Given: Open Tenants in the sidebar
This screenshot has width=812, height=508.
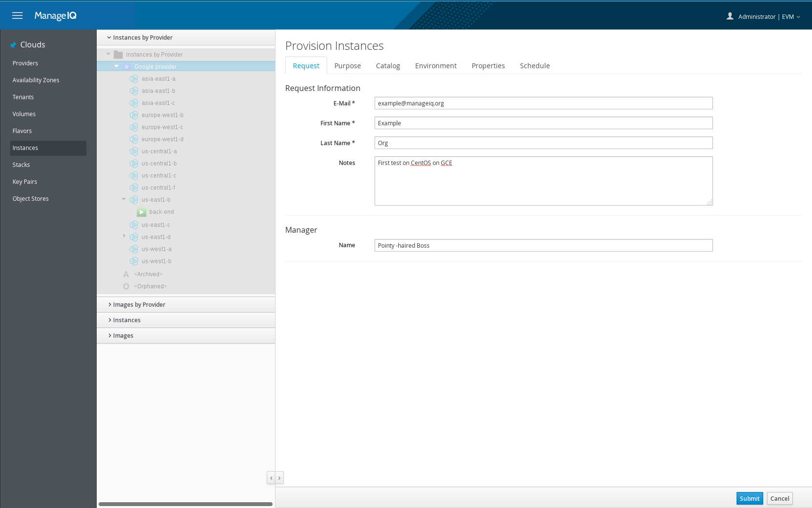Looking at the screenshot, I should (x=48, y=97).
